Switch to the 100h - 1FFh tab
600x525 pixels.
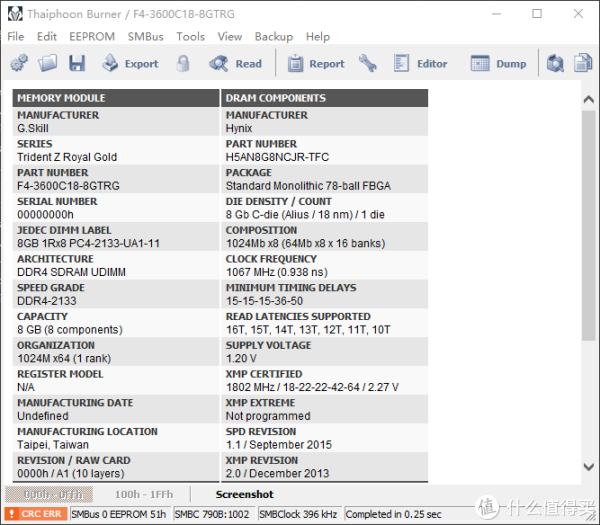tap(144, 494)
